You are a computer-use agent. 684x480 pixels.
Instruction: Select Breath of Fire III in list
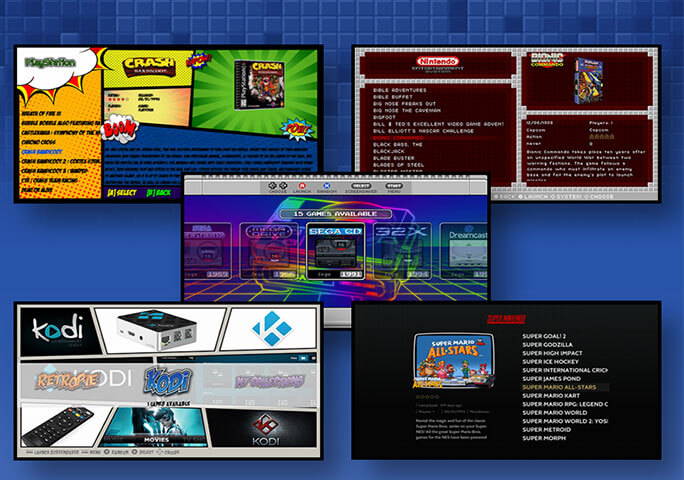41,113
